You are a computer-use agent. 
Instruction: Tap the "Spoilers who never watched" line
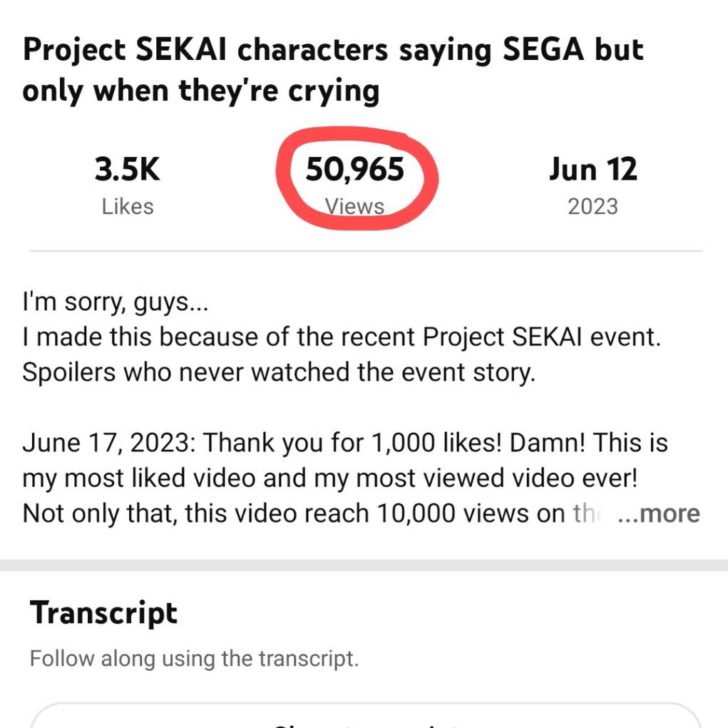tap(278, 372)
